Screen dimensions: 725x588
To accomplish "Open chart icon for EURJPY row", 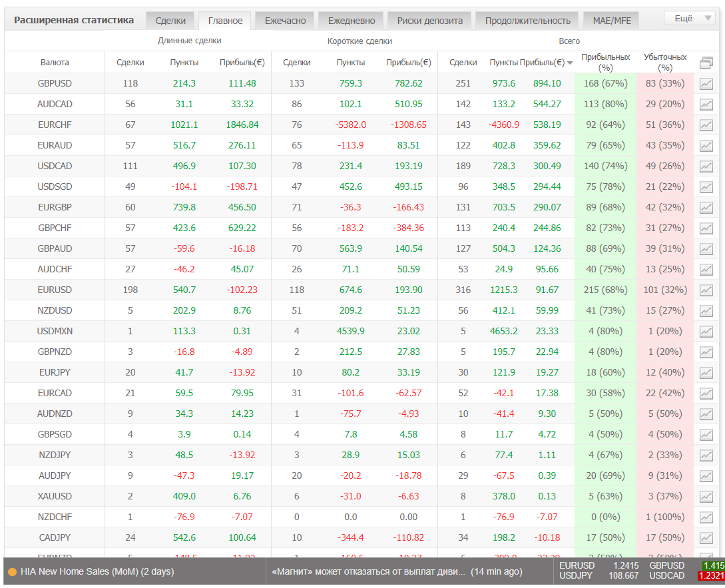I will click(x=706, y=372).
